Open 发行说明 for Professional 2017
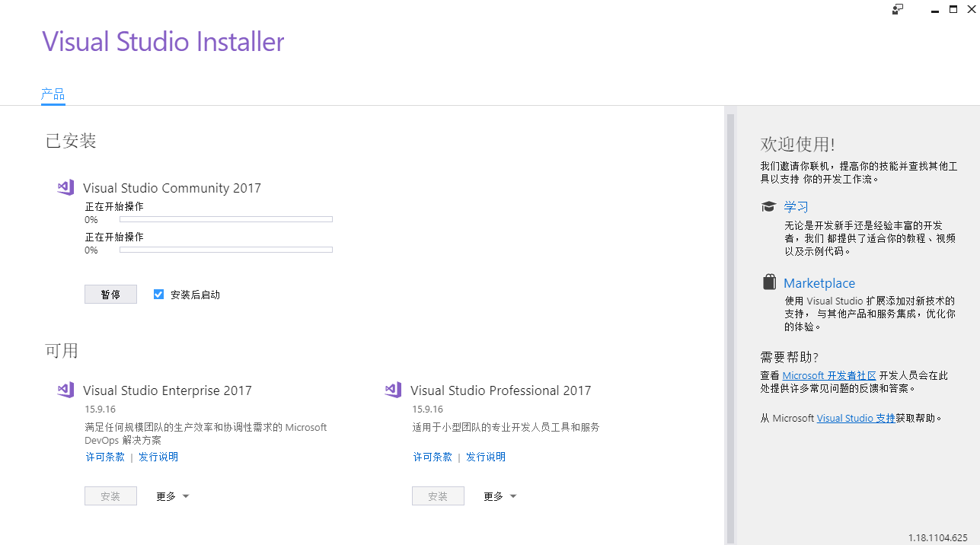Viewport: 980px width, 545px height. click(485, 456)
